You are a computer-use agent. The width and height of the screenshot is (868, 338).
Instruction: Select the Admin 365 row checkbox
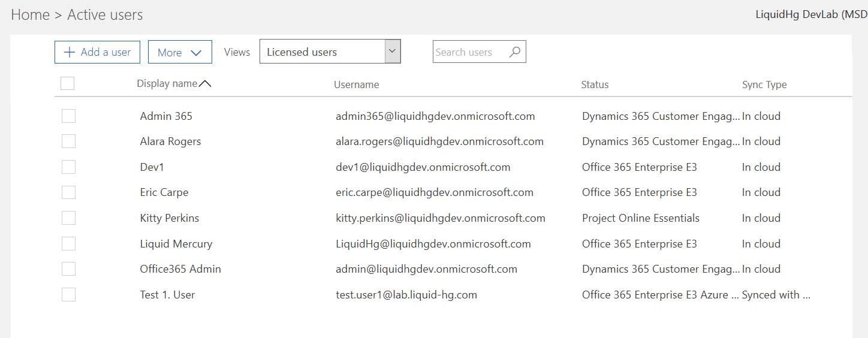coord(69,116)
